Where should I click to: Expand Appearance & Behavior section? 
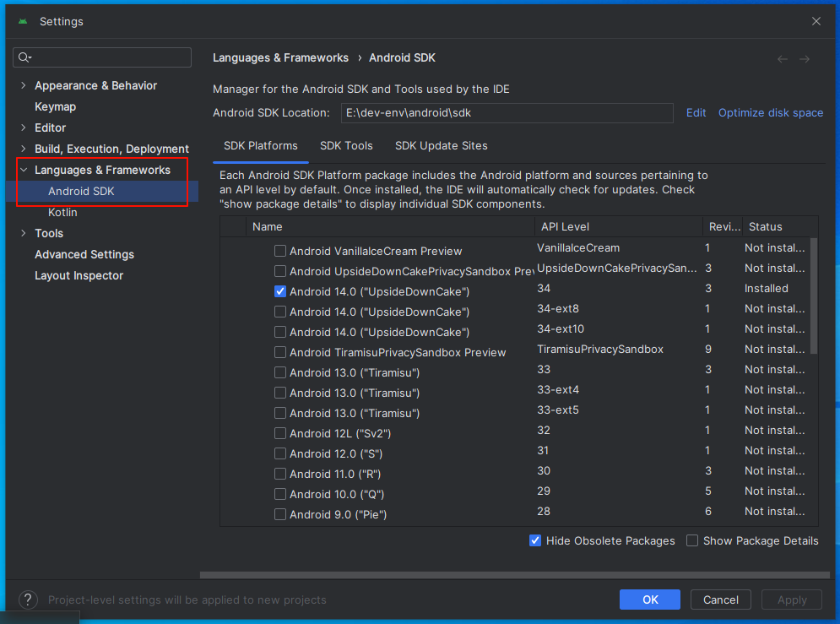coord(23,85)
